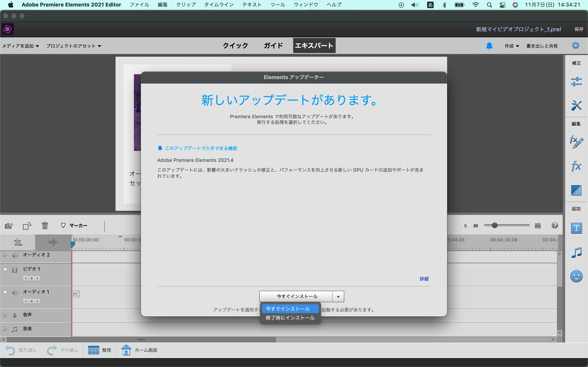Toggle the オーディオ 1 track speaker icon
The height and width of the screenshot is (367, 588).
(x=15, y=292)
